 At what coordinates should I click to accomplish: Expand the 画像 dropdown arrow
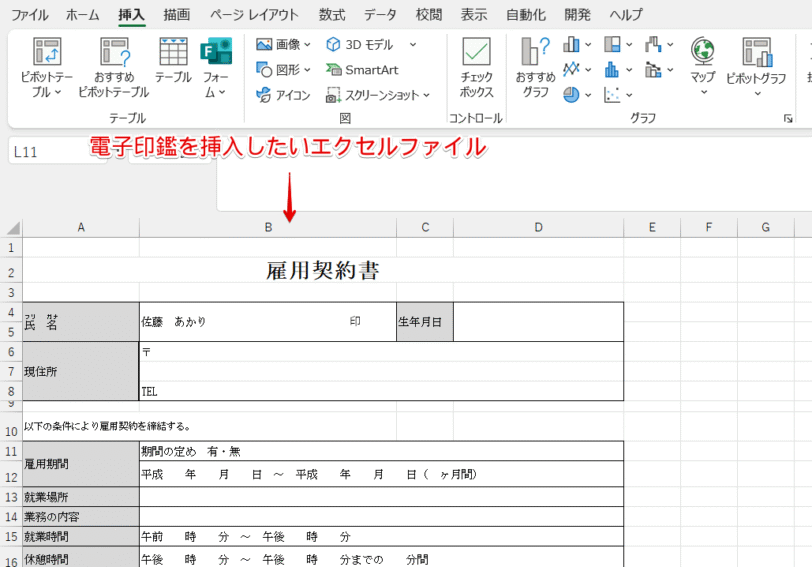(308, 45)
